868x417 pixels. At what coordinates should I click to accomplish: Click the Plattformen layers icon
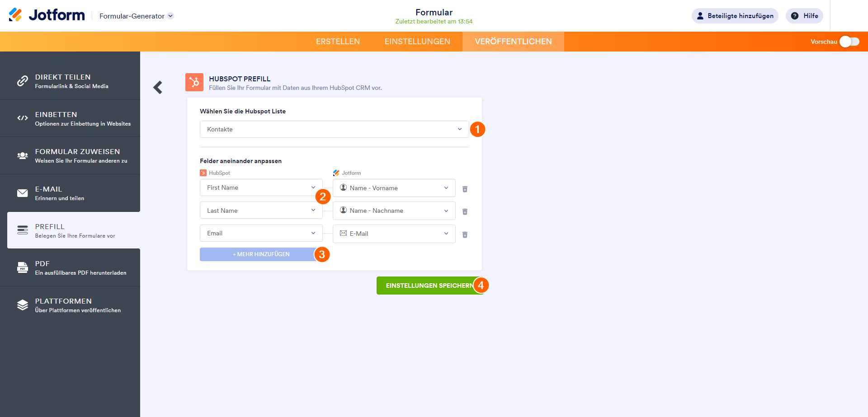coord(23,305)
